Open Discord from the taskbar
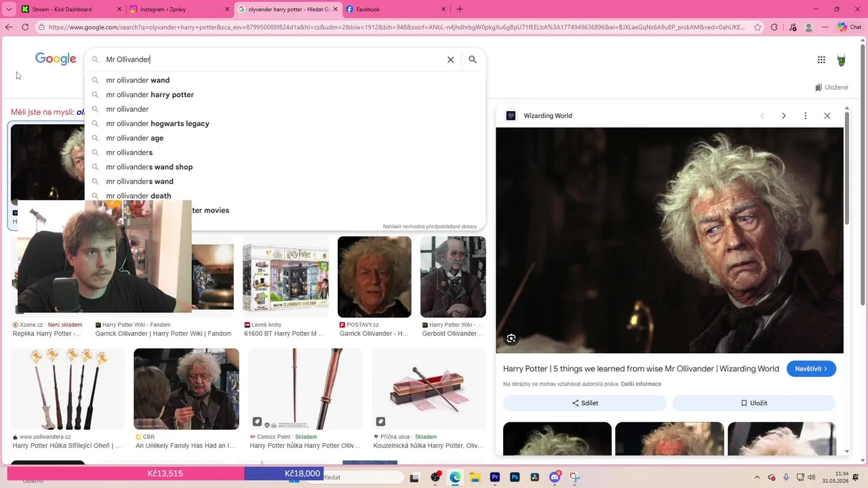This screenshot has height=488, width=868. point(555,477)
